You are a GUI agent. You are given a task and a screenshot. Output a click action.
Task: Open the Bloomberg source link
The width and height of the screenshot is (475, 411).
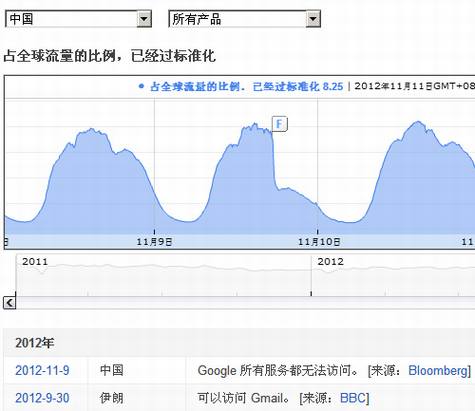438,370
